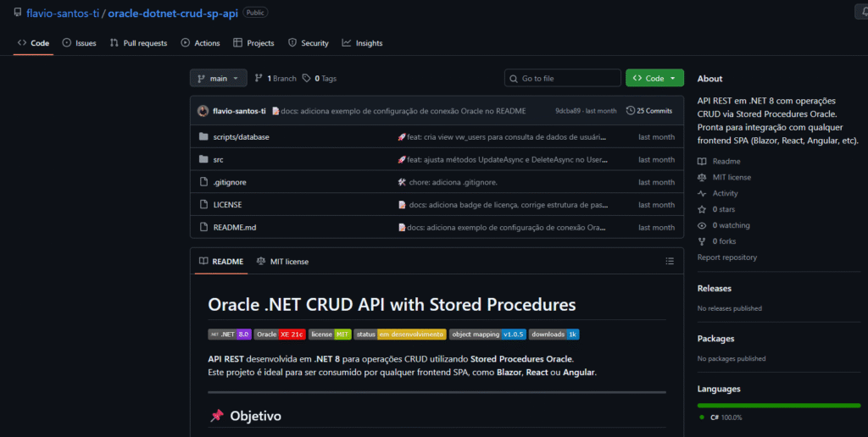The height and width of the screenshot is (437, 868).
Task: Click the notifications bell icon
Action: pyautogui.click(x=857, y=13)
